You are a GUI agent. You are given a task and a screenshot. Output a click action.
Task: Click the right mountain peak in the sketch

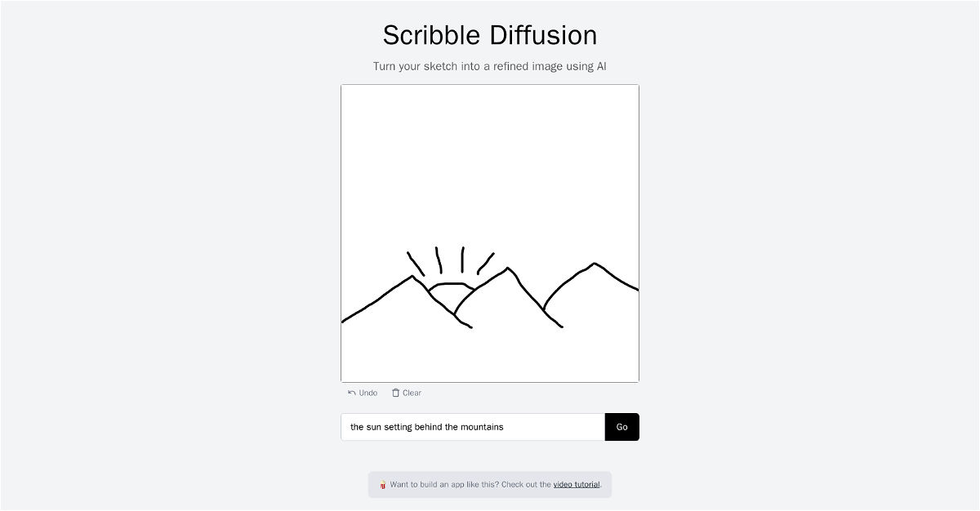pos(594,264)
